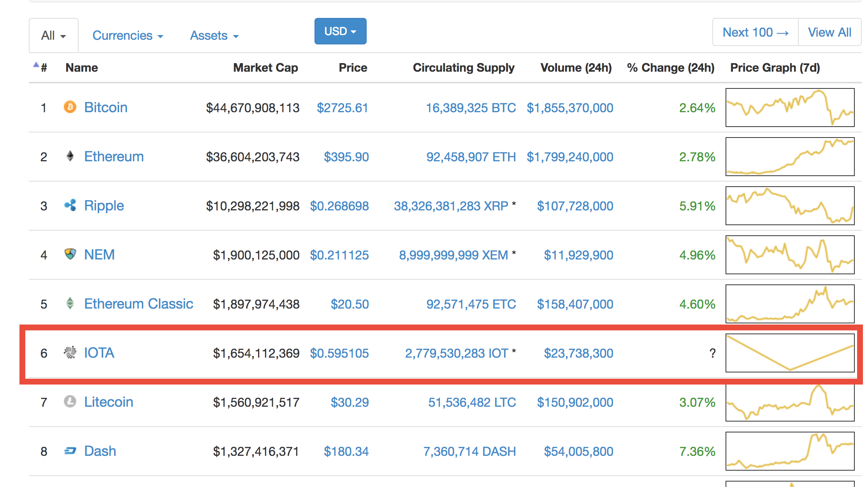Screen dimensions: 868x487
Task: Open the Bitcoin name link
Action: (x=106, y=107)
